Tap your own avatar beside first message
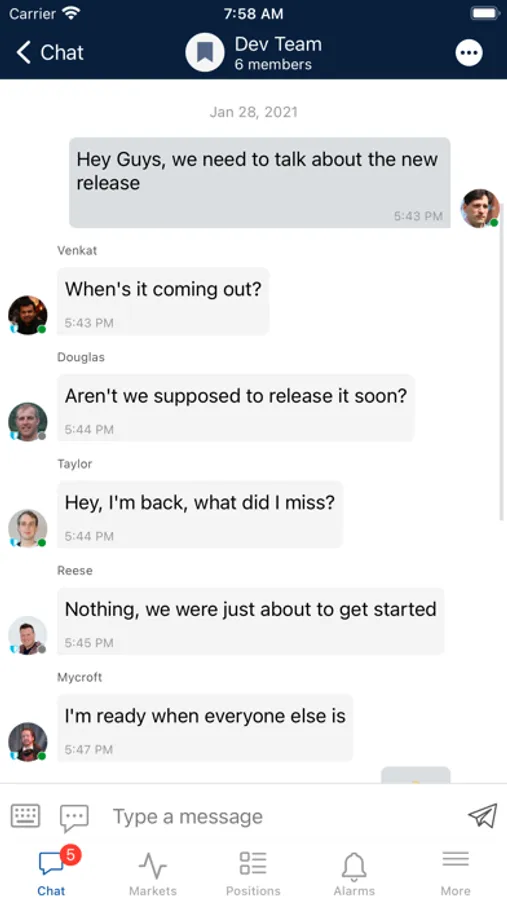507x900 pixels. [x=480, y=208]
